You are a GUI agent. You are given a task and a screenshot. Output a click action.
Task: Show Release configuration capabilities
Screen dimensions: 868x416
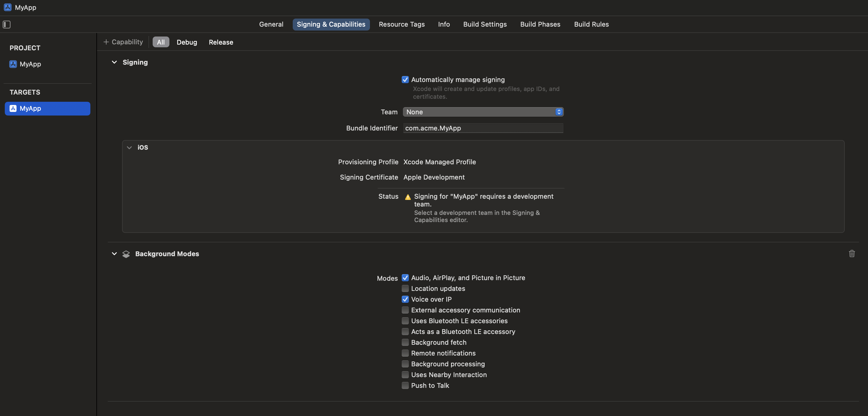[x=221, y=42]
